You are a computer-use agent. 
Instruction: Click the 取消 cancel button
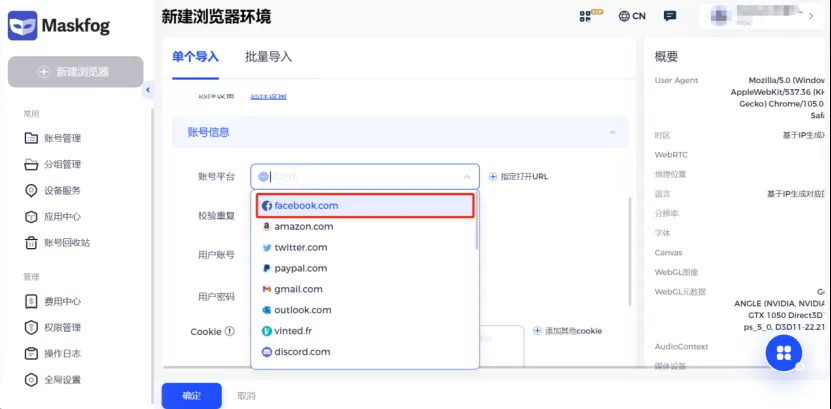tap(246, 396)
